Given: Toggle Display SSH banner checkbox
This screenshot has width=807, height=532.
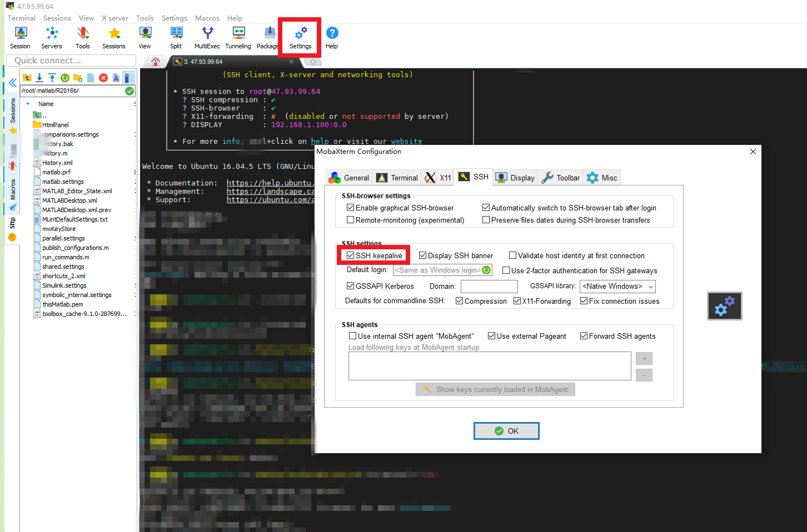Looking at the screenshot, I should pos(423,255).
